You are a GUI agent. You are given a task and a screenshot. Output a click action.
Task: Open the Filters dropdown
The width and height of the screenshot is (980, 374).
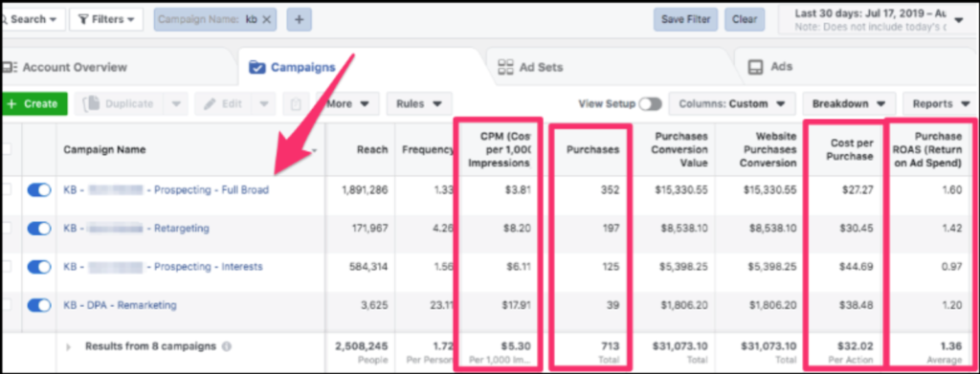pos(106,19)
